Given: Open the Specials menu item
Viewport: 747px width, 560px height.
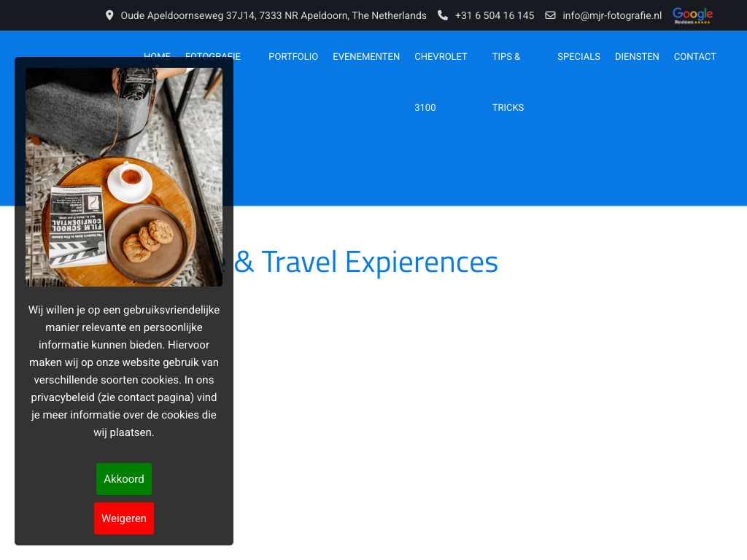Looking at the screenshot, I should pos(578,57).
